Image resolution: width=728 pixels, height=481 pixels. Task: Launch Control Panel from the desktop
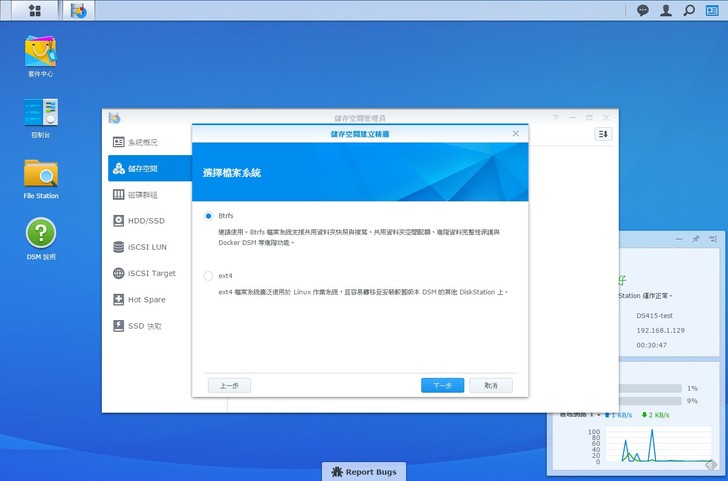41,114
